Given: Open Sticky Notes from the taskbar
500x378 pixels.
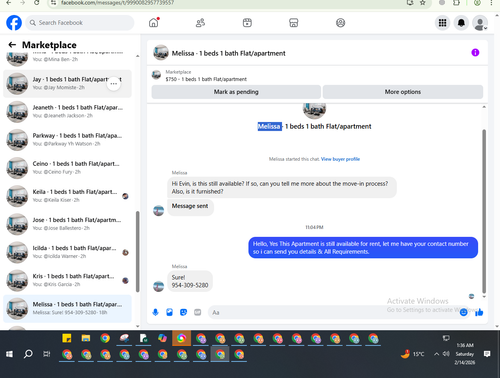Looking at the screenshot, I should coord(67,338).
